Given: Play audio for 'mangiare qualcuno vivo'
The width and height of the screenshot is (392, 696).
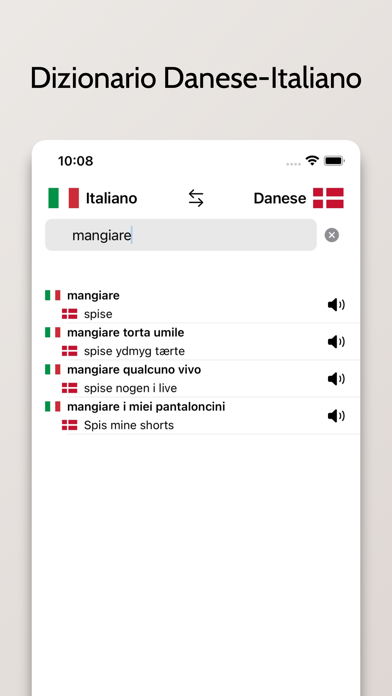Looking at the screenshot, I should pos(336,379).
